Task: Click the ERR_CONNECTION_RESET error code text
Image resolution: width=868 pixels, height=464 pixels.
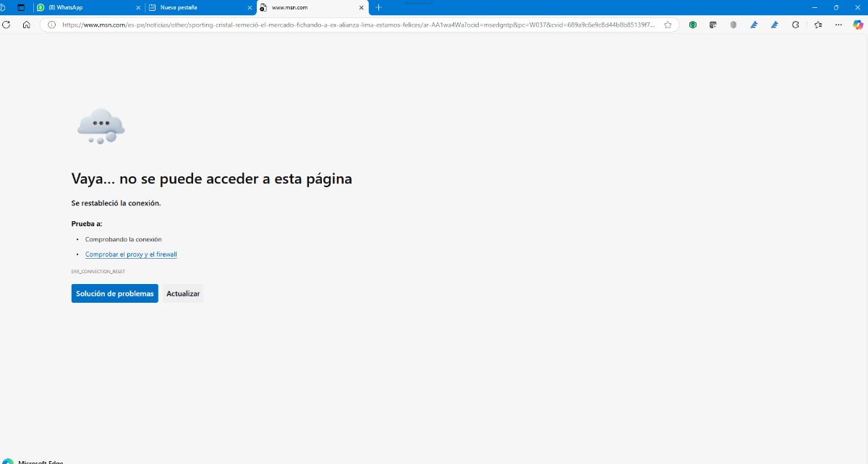Action: tap(98, 272)
